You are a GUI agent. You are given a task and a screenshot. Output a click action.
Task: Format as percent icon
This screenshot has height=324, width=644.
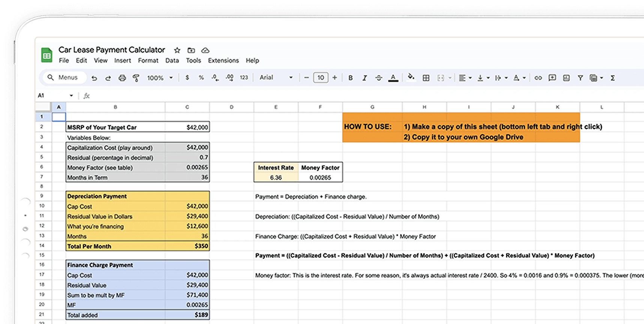201,77
